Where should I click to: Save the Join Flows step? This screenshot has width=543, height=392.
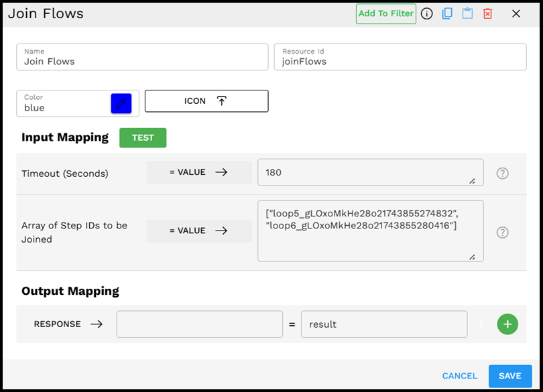click(510, 376)
